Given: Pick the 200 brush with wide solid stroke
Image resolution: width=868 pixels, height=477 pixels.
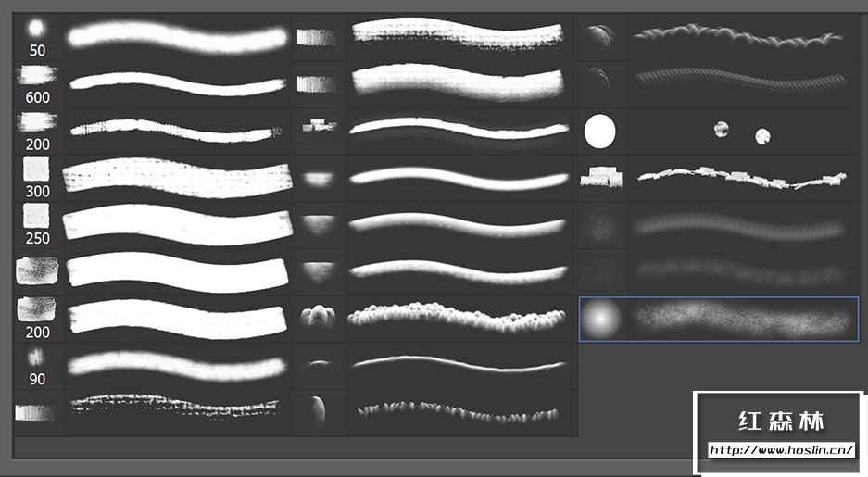Looking at the screenshot, I should click(x=154, y=320).
